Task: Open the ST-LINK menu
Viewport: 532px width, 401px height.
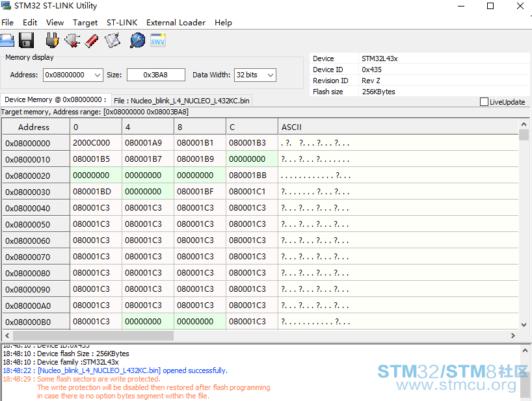Action: [122, 22]
